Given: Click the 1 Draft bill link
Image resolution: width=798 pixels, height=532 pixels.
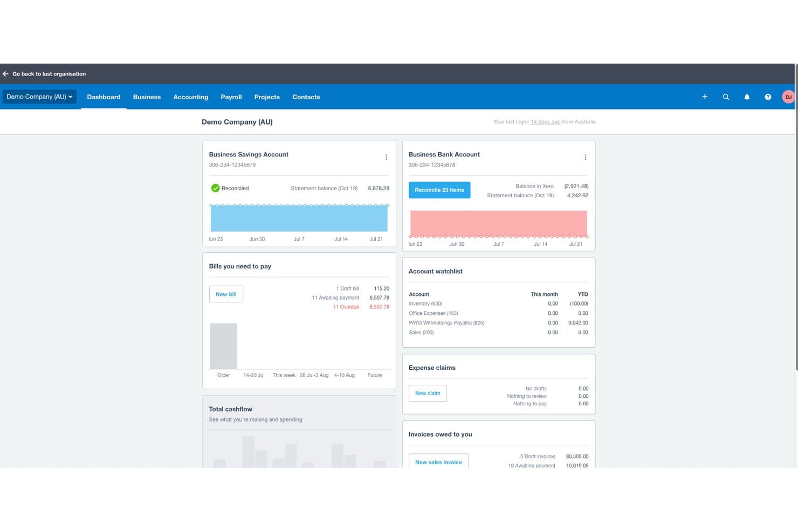Looking at the screenshot, I should 348,288.
